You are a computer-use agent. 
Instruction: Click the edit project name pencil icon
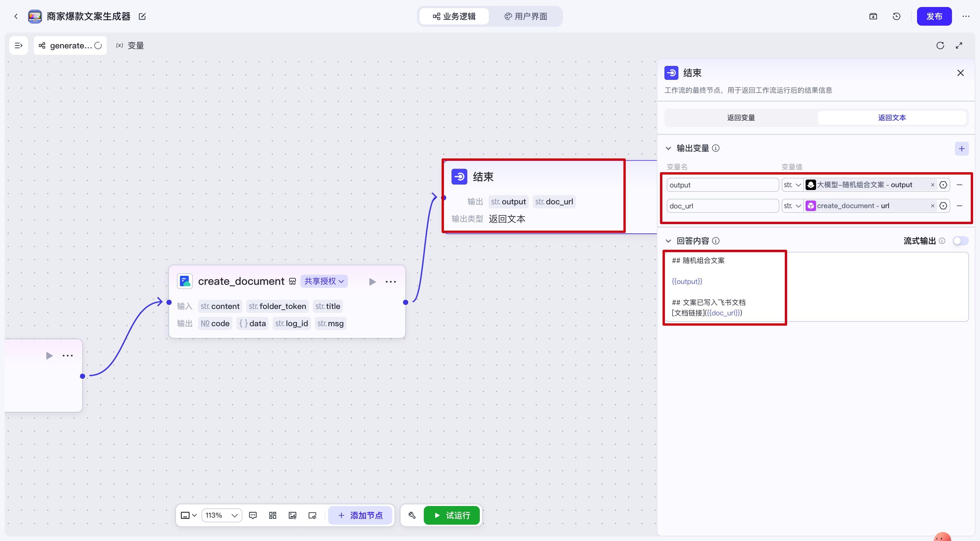pos(142,16)
